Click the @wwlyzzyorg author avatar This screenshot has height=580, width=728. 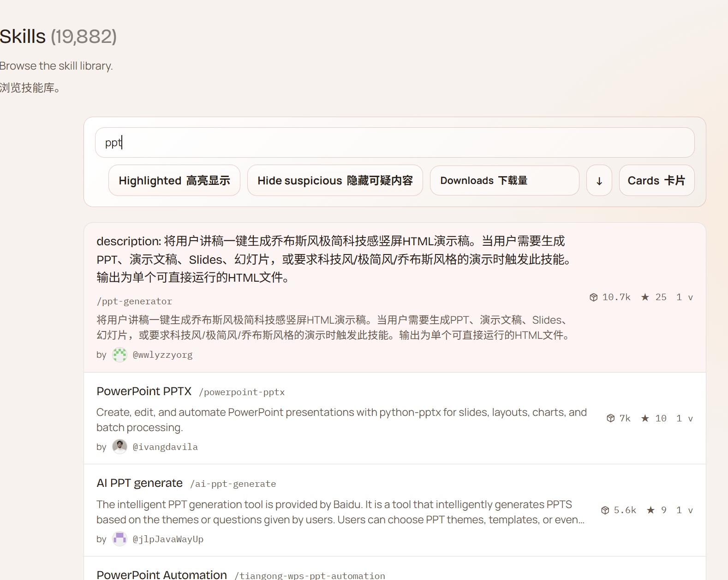click(x=120, y=355)
